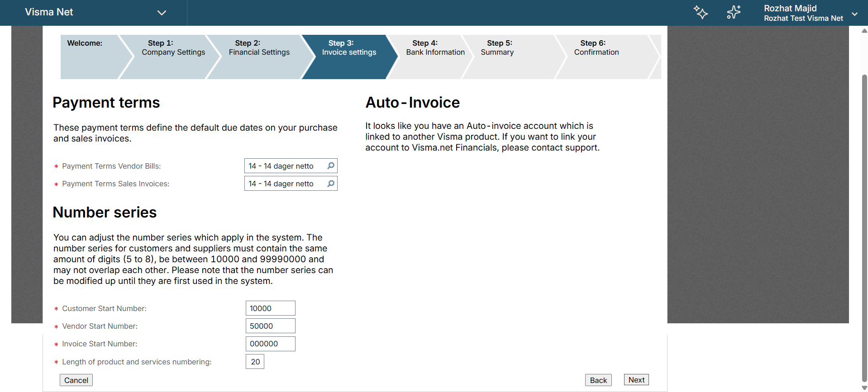This screenshot has height=392, width=868.
Task: Click the page scroll up arrow
Action: tap(864, 31)
